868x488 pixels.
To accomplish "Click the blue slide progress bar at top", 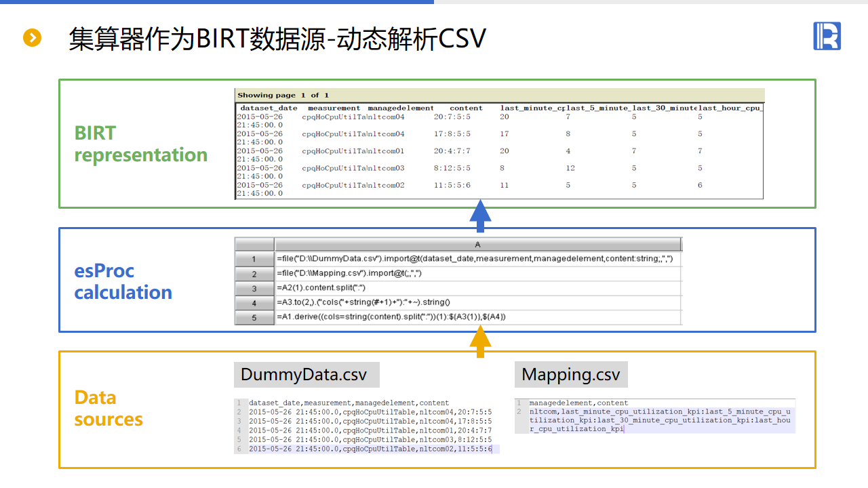I will click(x=217, y=2).
